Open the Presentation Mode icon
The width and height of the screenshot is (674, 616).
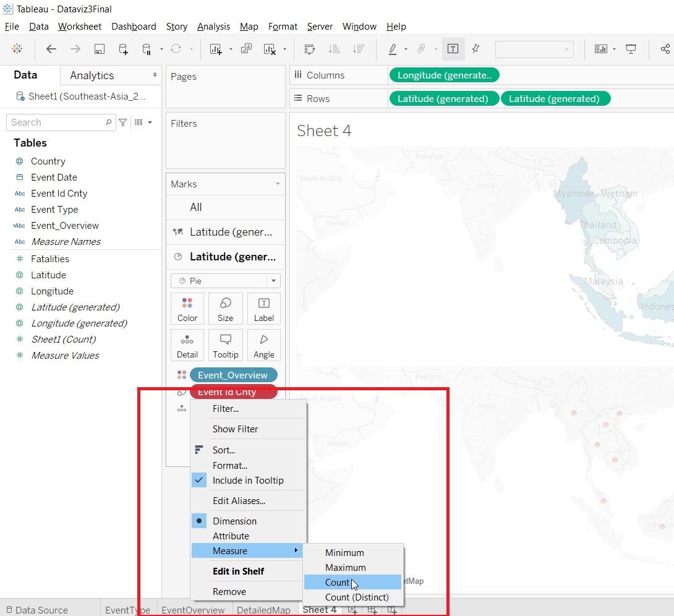pos(631,49)
